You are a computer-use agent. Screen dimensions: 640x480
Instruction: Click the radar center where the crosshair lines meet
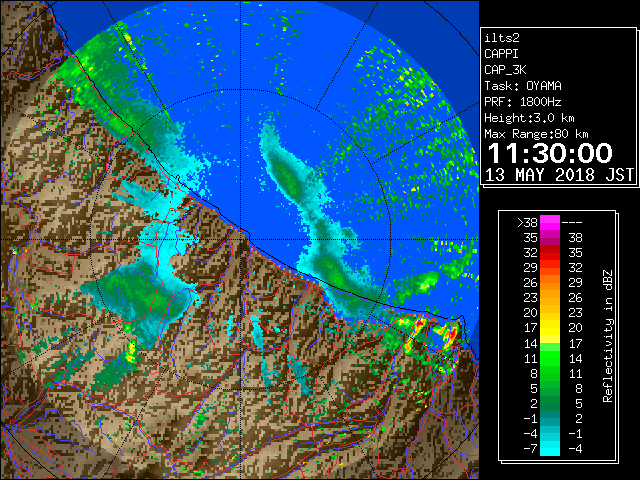pyautogui.click(x=241, y=239)
